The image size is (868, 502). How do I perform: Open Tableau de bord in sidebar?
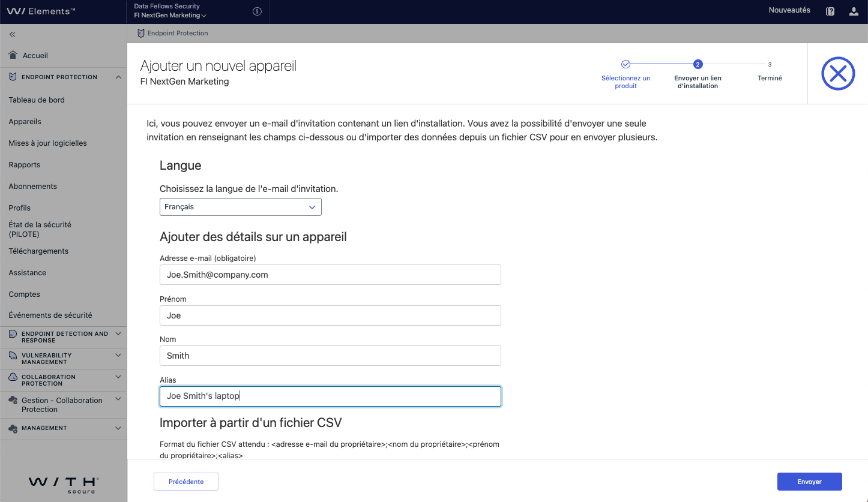click(37, 100)
